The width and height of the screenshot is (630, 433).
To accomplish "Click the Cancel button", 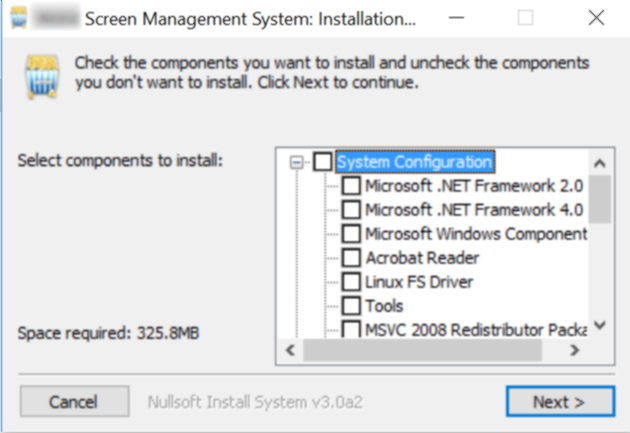I will 75,402.
